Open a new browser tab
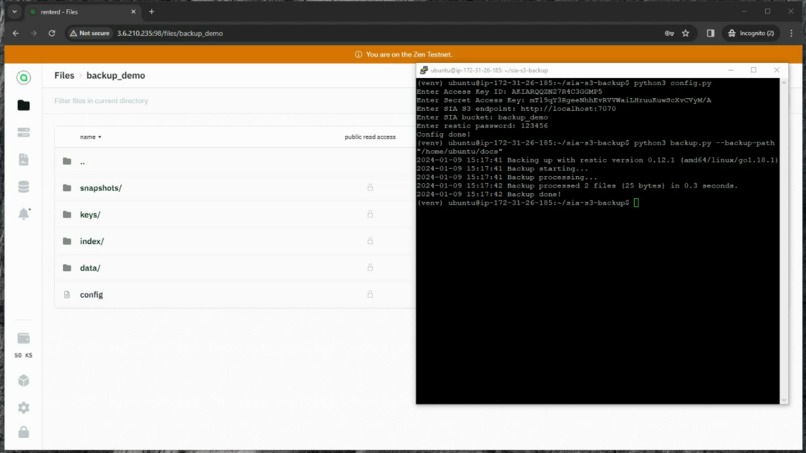Viewport: 806px width, 453px height. pyautogui.click(x=151, y=12)
